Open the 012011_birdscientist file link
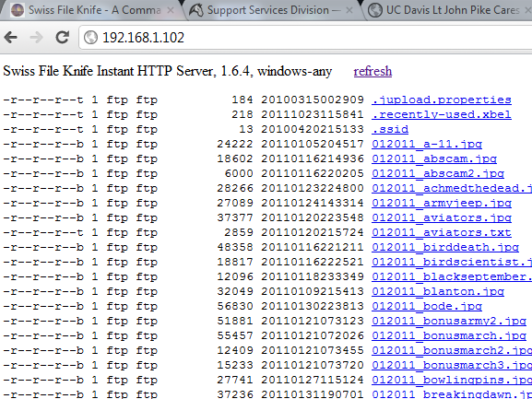532x399 pixels. (452, 262)
